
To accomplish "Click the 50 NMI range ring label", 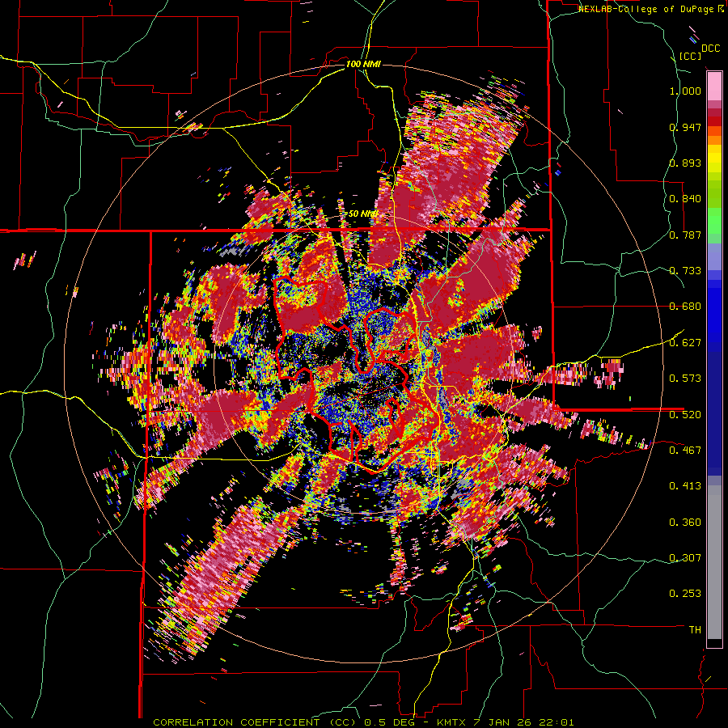I will 362,214.
